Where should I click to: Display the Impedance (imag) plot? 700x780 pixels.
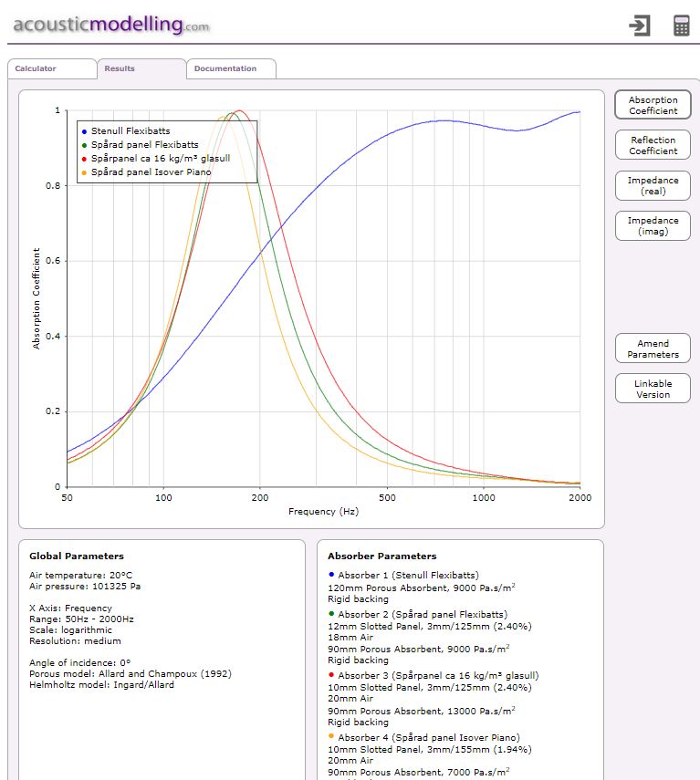click(653, 226)
